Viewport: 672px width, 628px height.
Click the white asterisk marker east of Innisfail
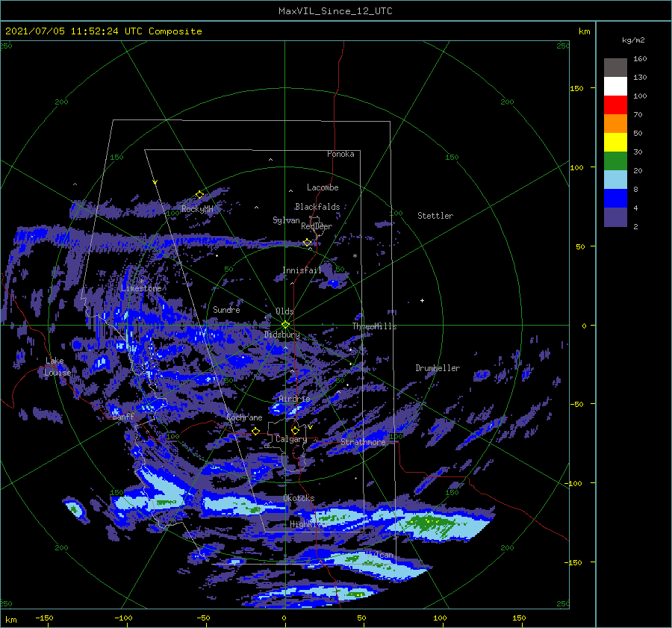point(355,256)
